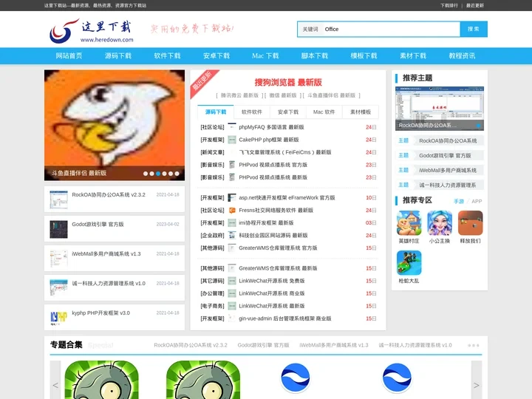The height and width of the screenshot is (399, 532).
Task: Click the [企业政府] category tag
Action: click(212, 235)
